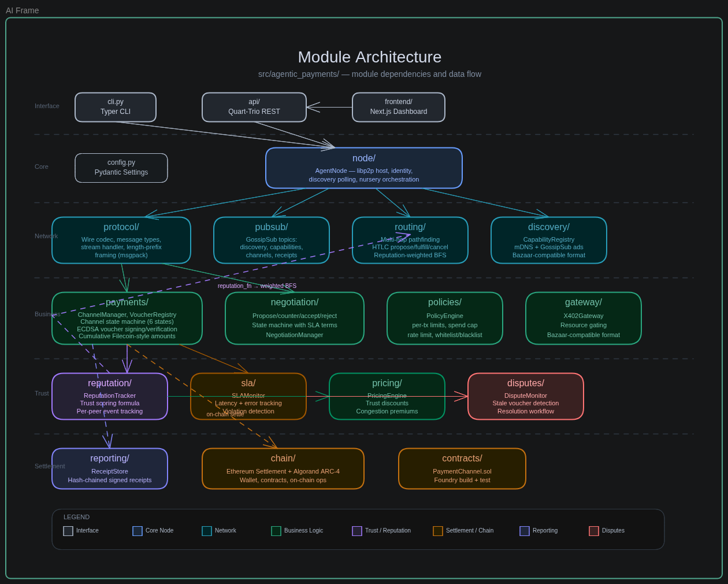Click the Core Node blue color swatch
Image resolution: width=728 pixels, height=584 pixels.
click(137, 531)
